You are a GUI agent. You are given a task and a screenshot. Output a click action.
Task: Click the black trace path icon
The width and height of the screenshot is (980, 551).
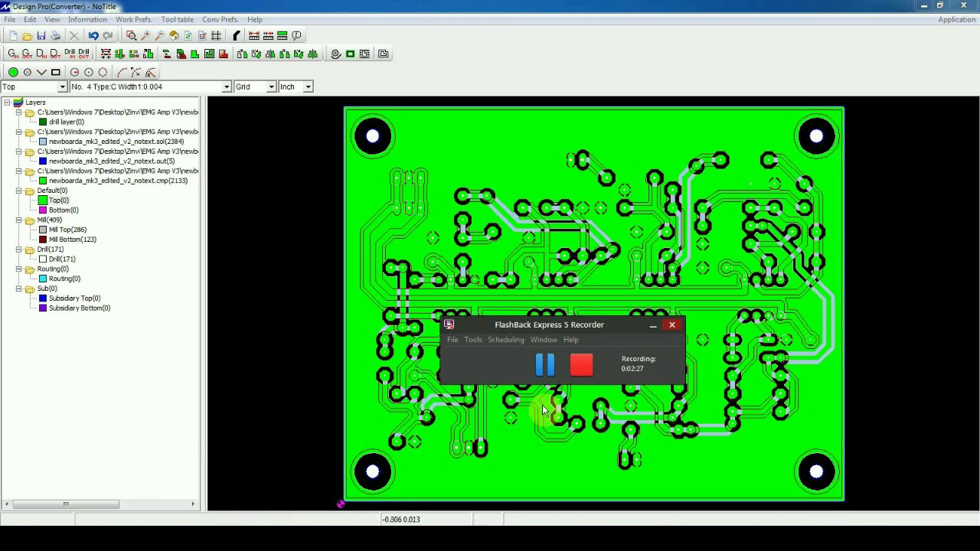pos(237,36)
